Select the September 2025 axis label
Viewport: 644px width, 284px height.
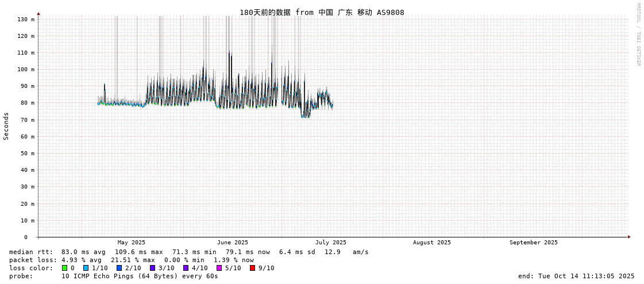tap(533, 243)
